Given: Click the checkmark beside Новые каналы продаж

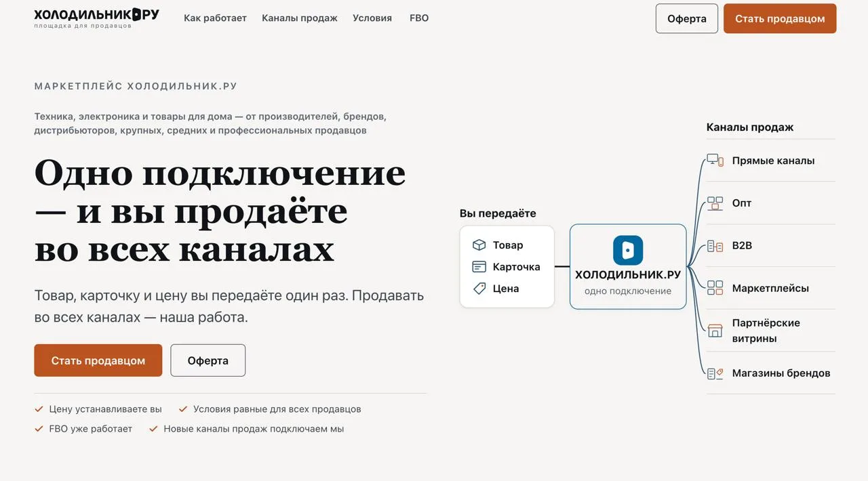Looking at the screenshot, I should tap(153, 429).
